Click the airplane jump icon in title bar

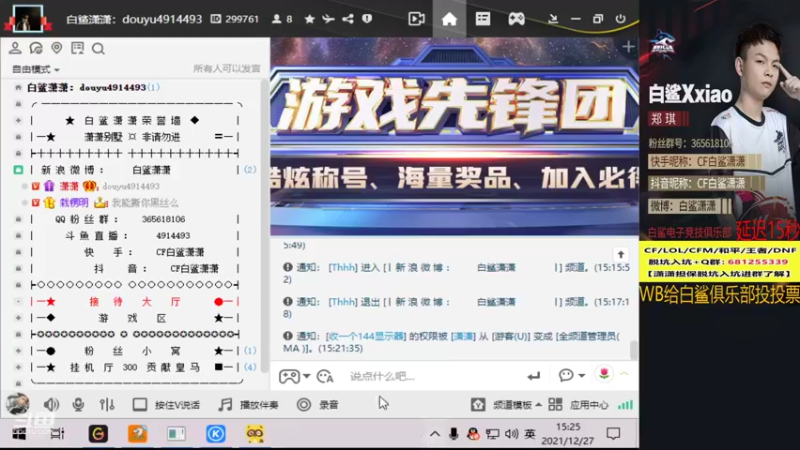328,19
